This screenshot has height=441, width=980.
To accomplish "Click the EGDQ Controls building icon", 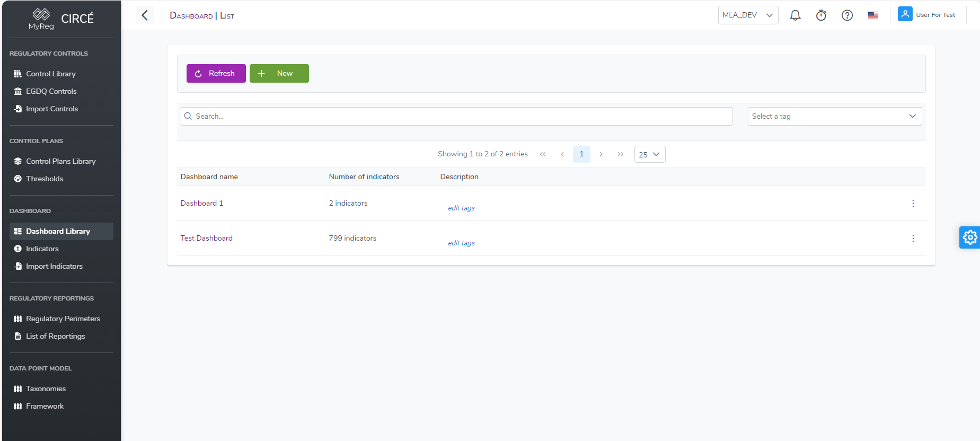I will pos(18,91).
